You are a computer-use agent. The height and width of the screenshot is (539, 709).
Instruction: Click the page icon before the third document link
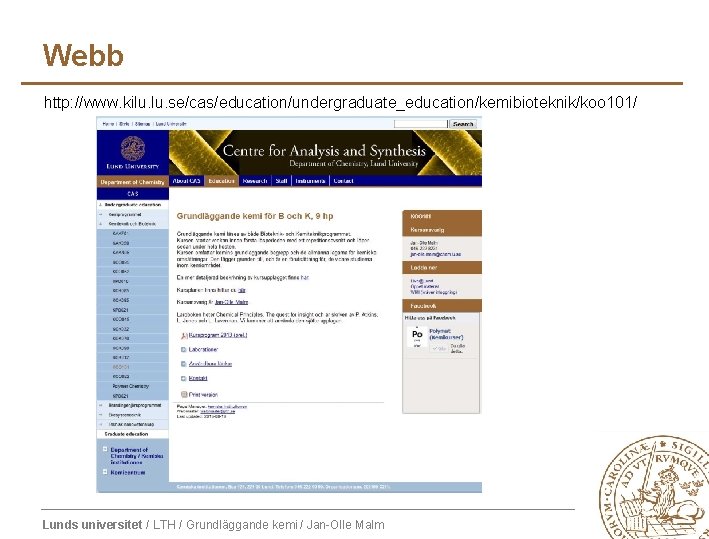[x=184, y=364]
